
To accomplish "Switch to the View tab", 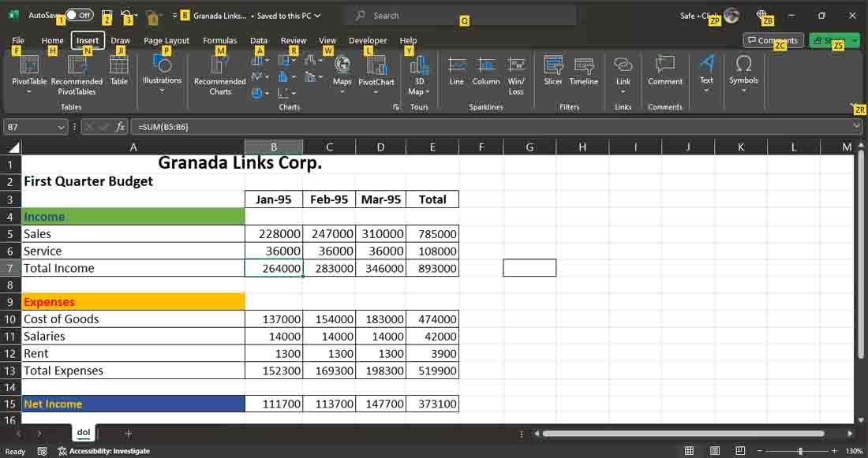I will coord(327,40).
